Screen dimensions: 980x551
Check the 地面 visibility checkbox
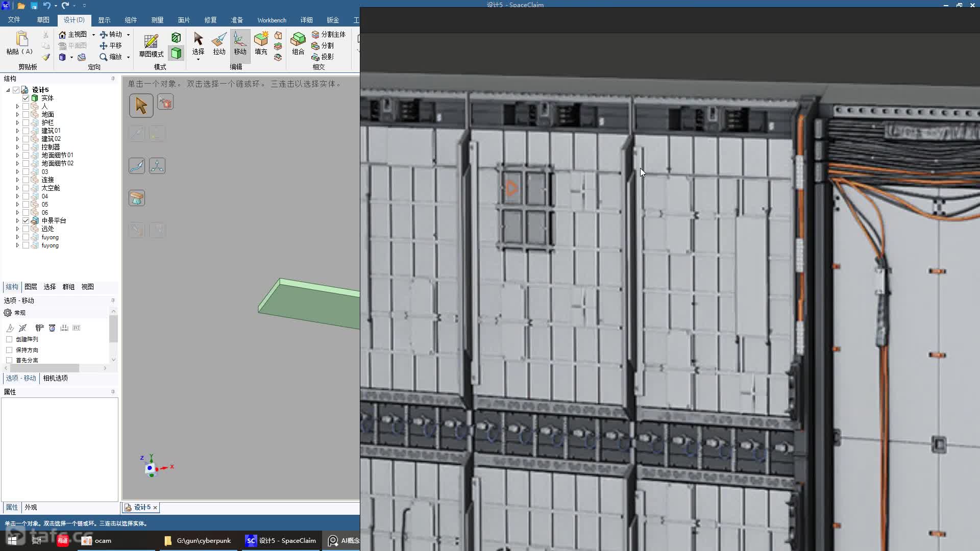click(26, 114)
